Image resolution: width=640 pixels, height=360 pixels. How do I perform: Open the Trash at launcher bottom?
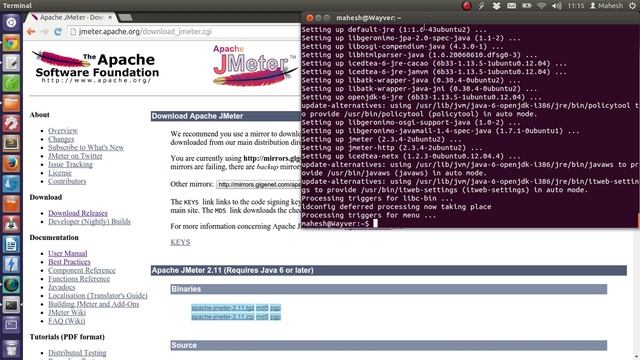coord(11,349)
